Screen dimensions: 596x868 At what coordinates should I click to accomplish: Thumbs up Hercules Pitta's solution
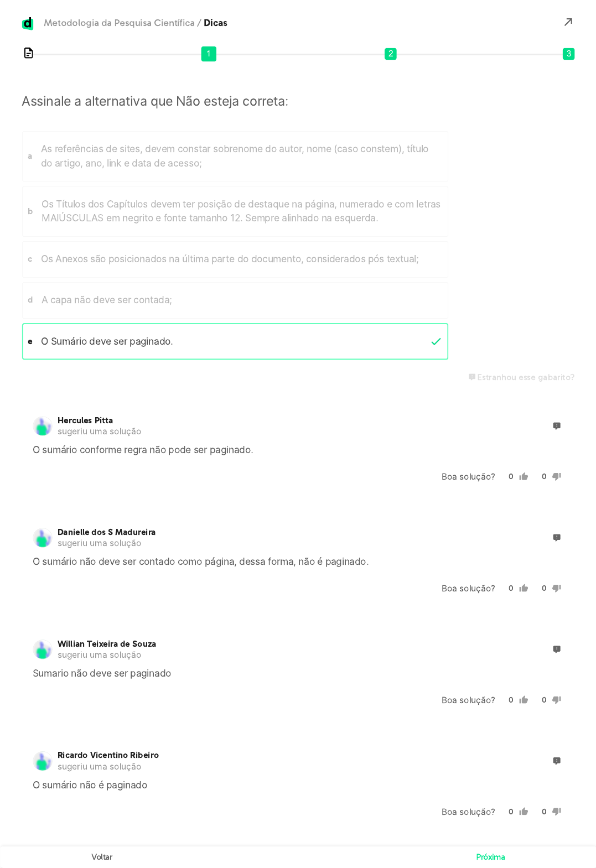[524, 476]
